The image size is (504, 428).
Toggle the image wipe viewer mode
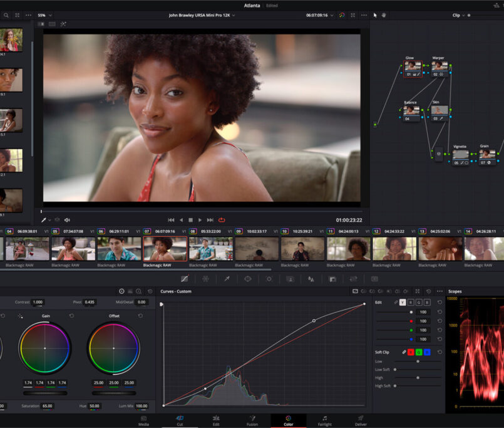(x=41, y=24)
